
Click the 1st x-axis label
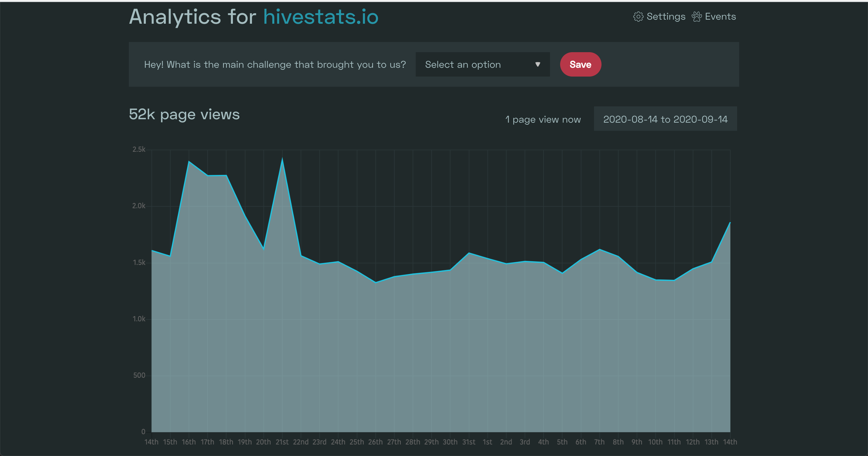click(x=488, y=442)
